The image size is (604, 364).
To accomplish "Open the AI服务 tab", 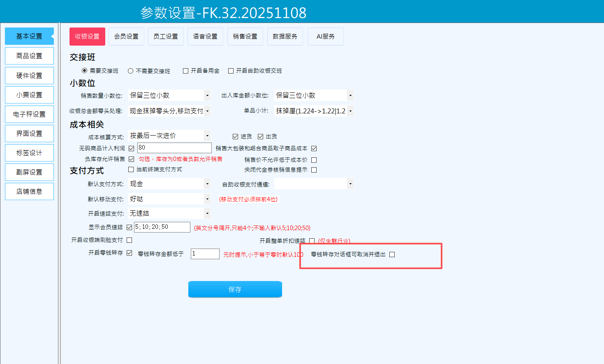I will pyautogui.click(x=325, y=37).
